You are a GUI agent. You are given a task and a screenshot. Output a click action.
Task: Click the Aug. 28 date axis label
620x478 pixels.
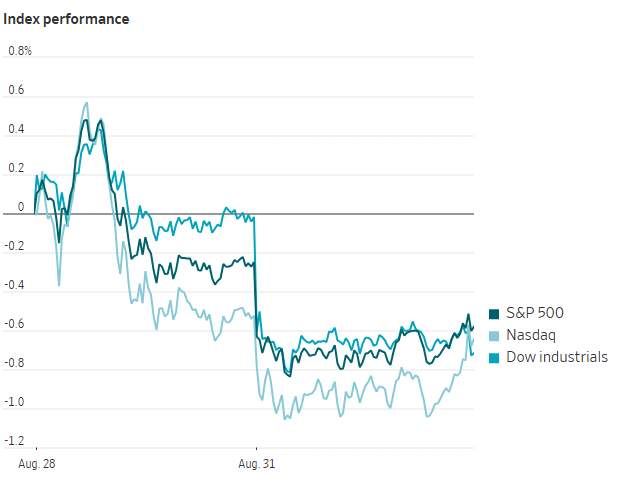[x=37, y=464]
